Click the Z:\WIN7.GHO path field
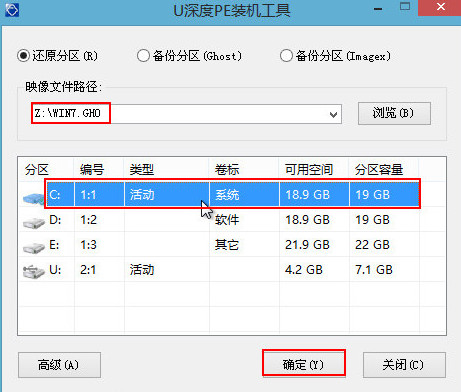 coord(187,114)
